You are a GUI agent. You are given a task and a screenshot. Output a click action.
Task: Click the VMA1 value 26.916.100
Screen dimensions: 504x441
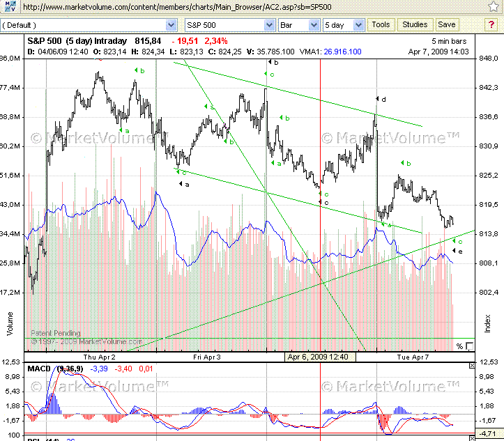click(343, 52)
